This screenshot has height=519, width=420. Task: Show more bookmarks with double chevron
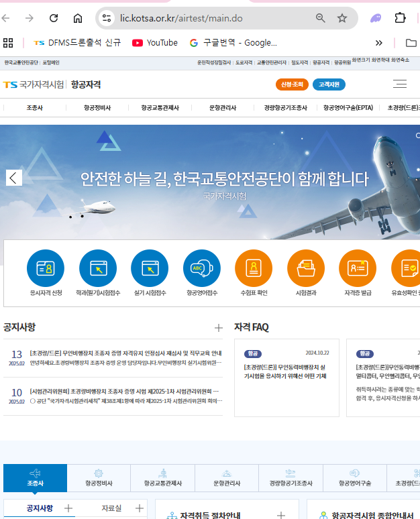[x=379, y=43]
